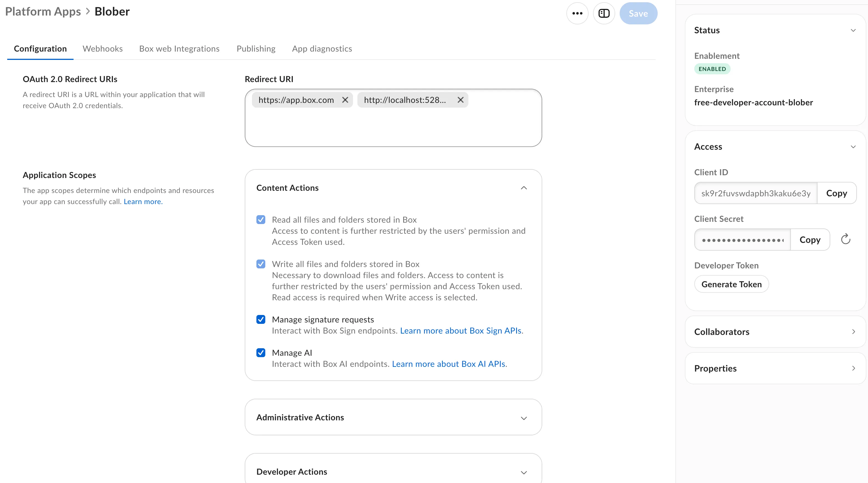Uncheck the Manage AI scope

261,353
